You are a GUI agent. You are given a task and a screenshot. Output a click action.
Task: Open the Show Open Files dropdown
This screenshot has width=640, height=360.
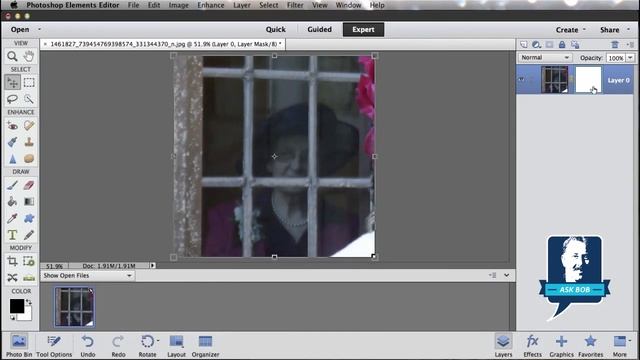click(88, 276)
